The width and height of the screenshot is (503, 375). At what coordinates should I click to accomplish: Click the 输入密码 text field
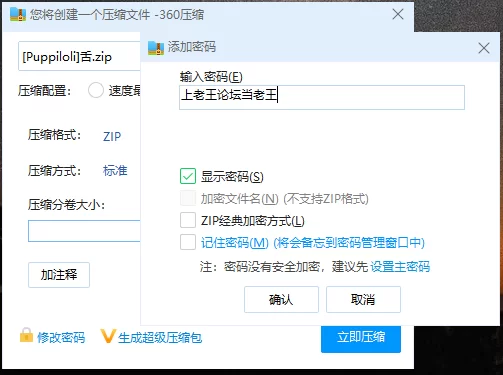(322, 97)
